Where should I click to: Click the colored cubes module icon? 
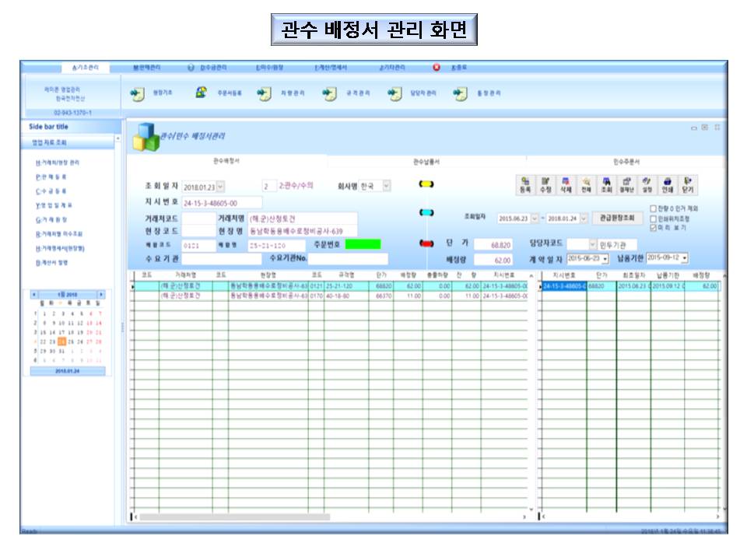146,137
